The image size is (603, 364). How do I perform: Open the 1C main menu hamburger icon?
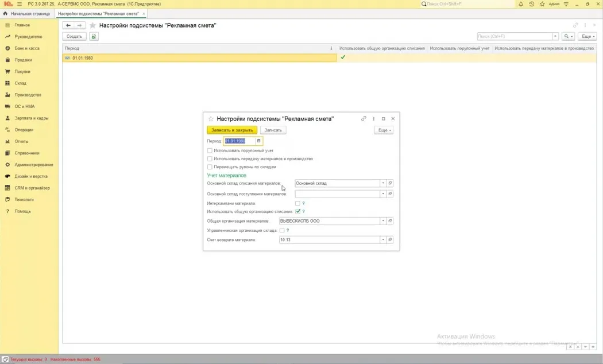pyautogui.click(x=19, y=4)
